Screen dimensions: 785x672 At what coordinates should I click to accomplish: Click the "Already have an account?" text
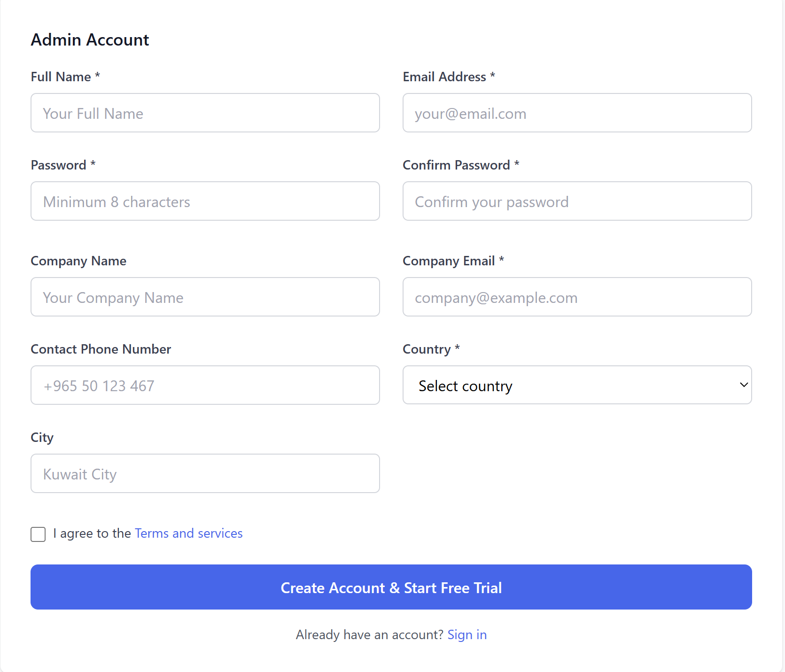369,635
